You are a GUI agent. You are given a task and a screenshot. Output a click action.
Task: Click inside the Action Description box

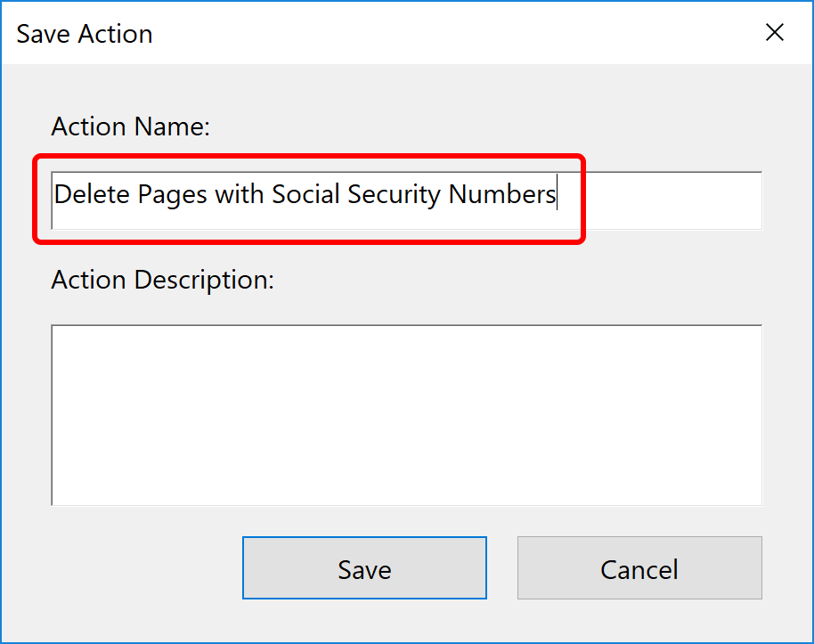(x=406, y=415)
